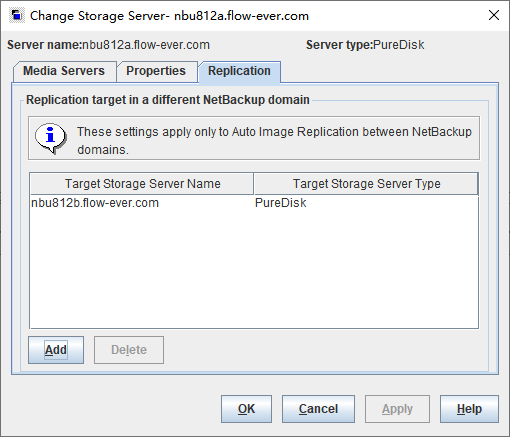Switch to the Media Servers tab
The image size is (510, 437).
(x=64, y=71)
